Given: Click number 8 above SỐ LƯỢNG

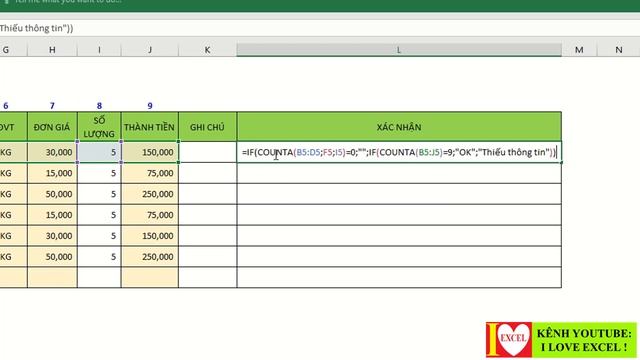Looking at the screenshot, I should [99, 106].
